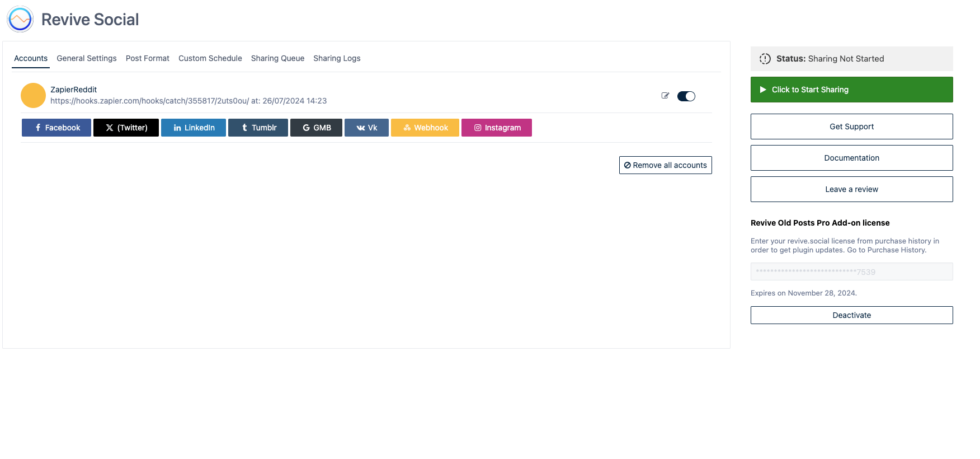Image resolution: width=980 pixels, height=459 pixels.
Task: Switch to the Post Format tab
Action: click(x=148, y=58)
